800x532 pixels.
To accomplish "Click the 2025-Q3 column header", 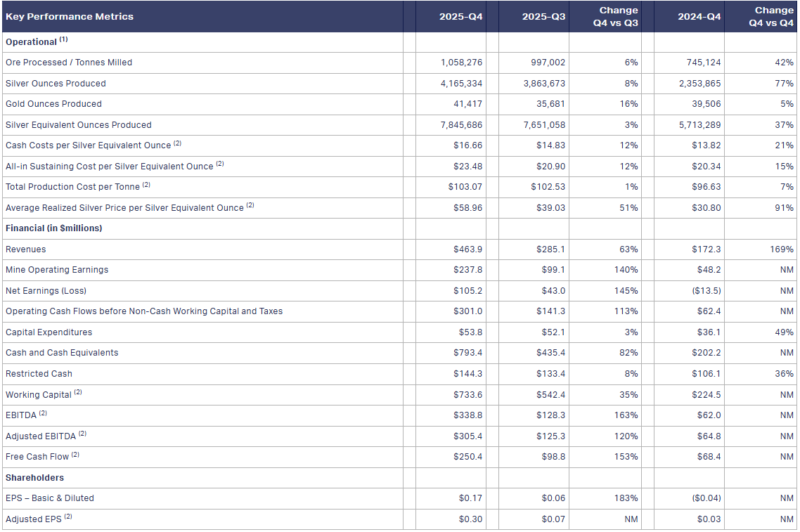I will tap(543, 17).
